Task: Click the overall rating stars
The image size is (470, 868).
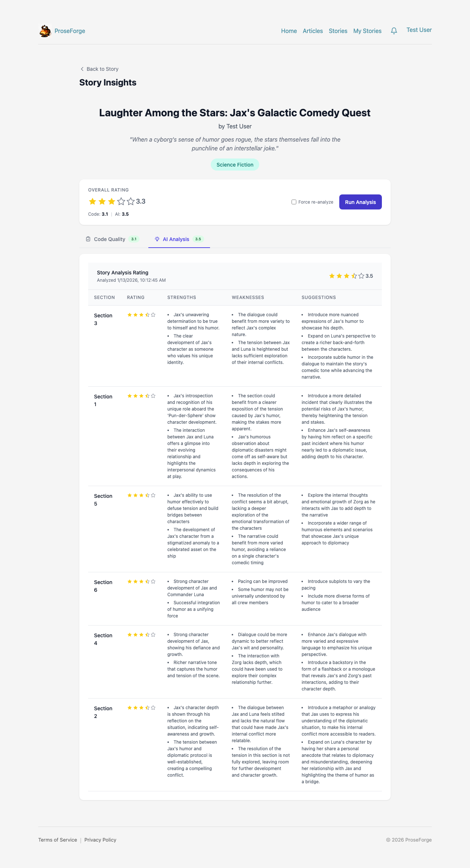Action: point(112,201)
